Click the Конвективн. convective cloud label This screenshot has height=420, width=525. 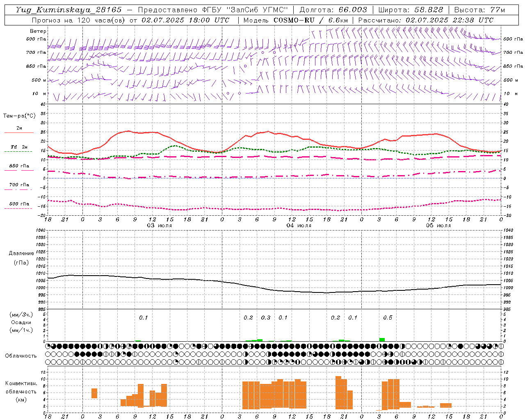(21, 383)
